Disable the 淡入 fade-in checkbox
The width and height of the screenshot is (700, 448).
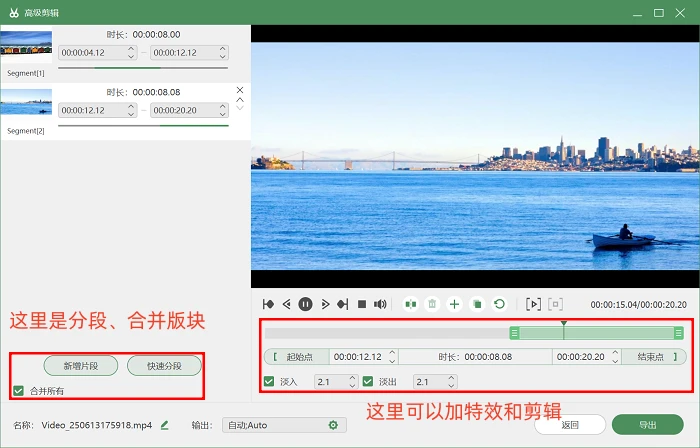(269, 382)
